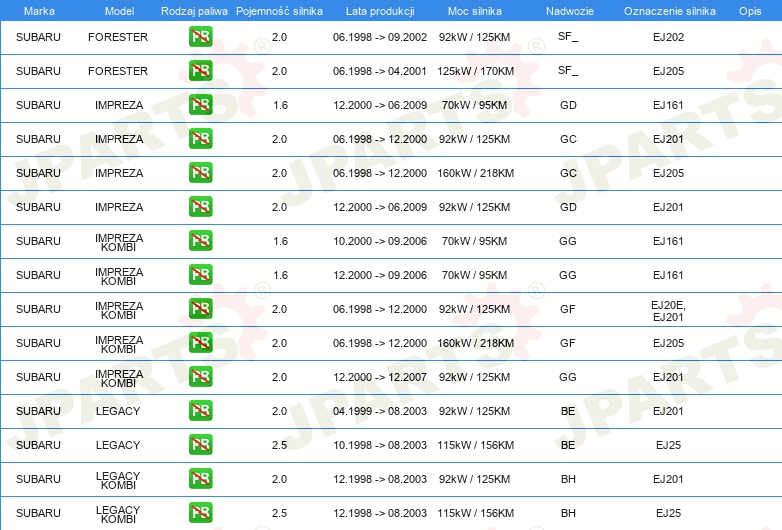
Task: Click the date range 10.2000 -> 09.2006
Action: pyautogui.click(x=380, y=241)
